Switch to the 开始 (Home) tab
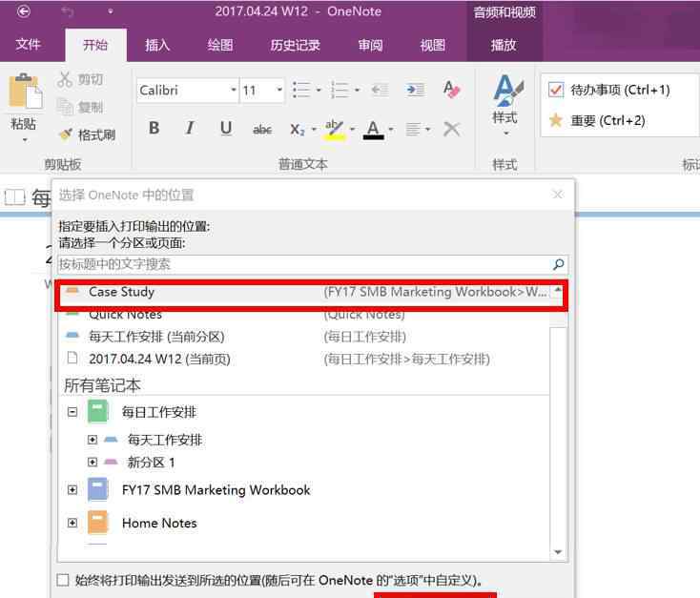This screenshot has width=700, height=598. pos(95,45)
